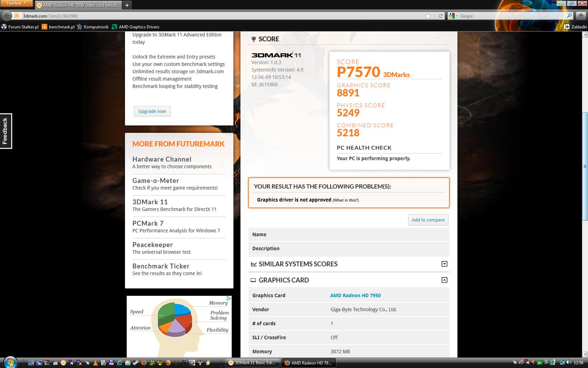
Task: Open the Firefox home page icon
Action: [581, 16]
